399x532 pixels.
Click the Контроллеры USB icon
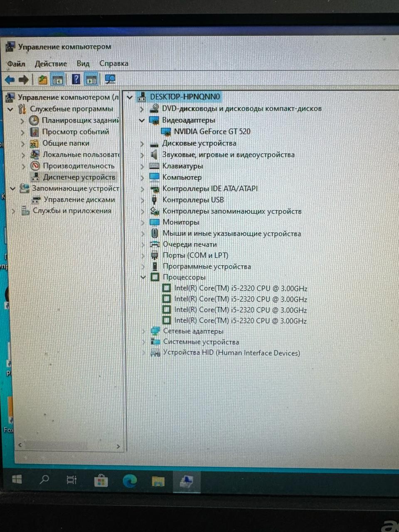coord(154,200)
